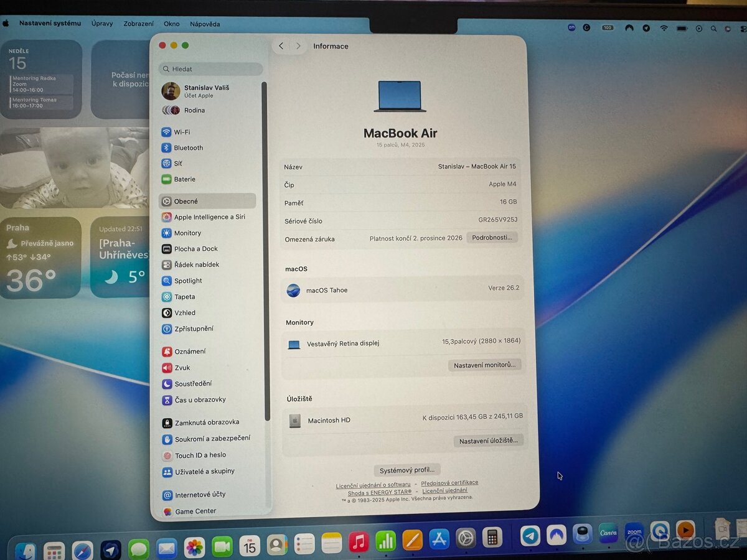747x560 pixels.
Task: Open the Nápověda menu
Action: (205, 24)
